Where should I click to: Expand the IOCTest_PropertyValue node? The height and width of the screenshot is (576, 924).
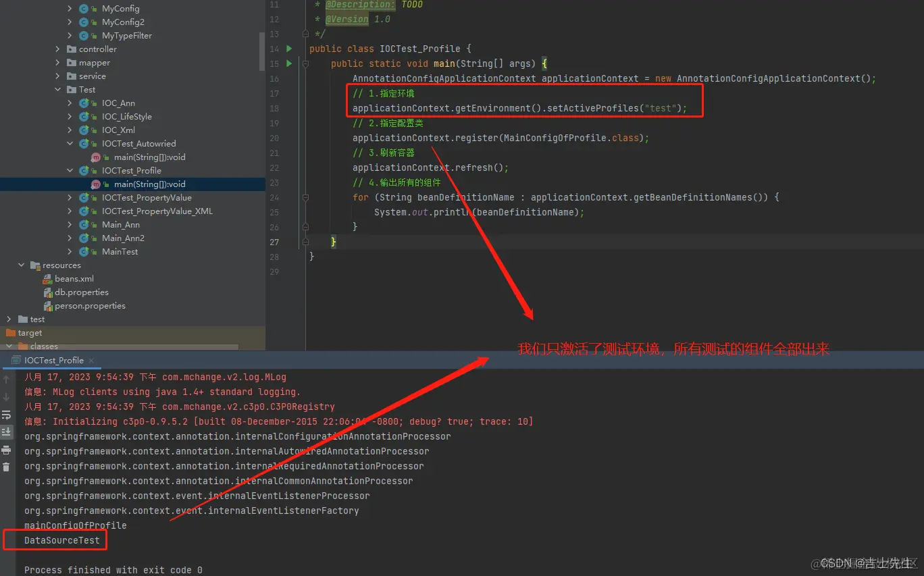pyautogui.click(x=70, y=198)
